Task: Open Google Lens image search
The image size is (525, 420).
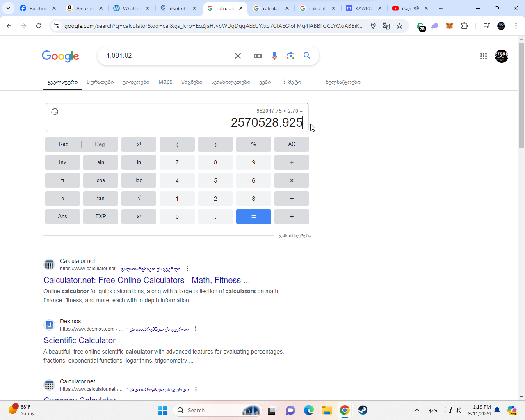Action: coord(291,56)
